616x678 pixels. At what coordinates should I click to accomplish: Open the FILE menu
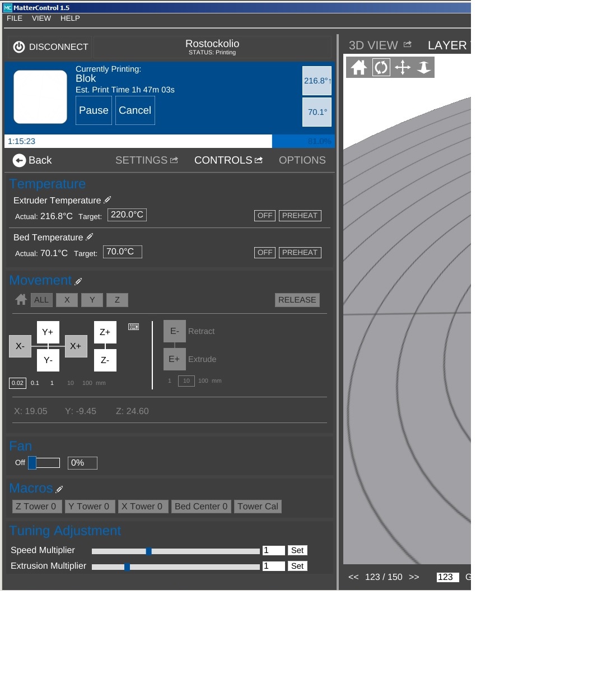[15, 18]
